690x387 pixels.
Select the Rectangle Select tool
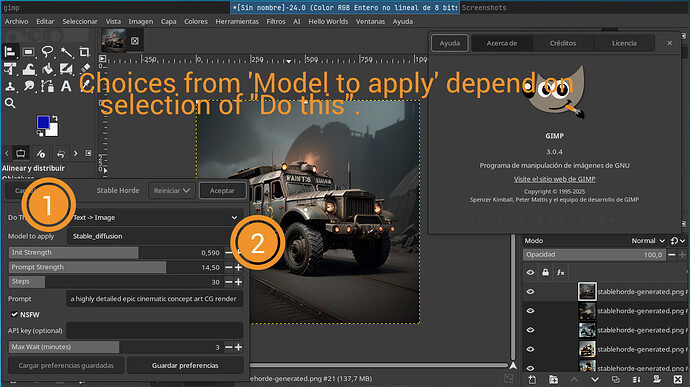[28, 52]
